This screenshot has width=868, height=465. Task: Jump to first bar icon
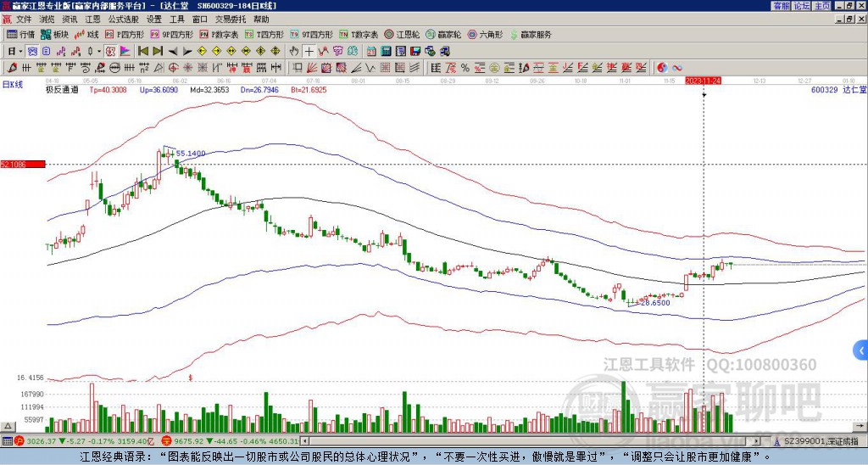tap(142, 52)
